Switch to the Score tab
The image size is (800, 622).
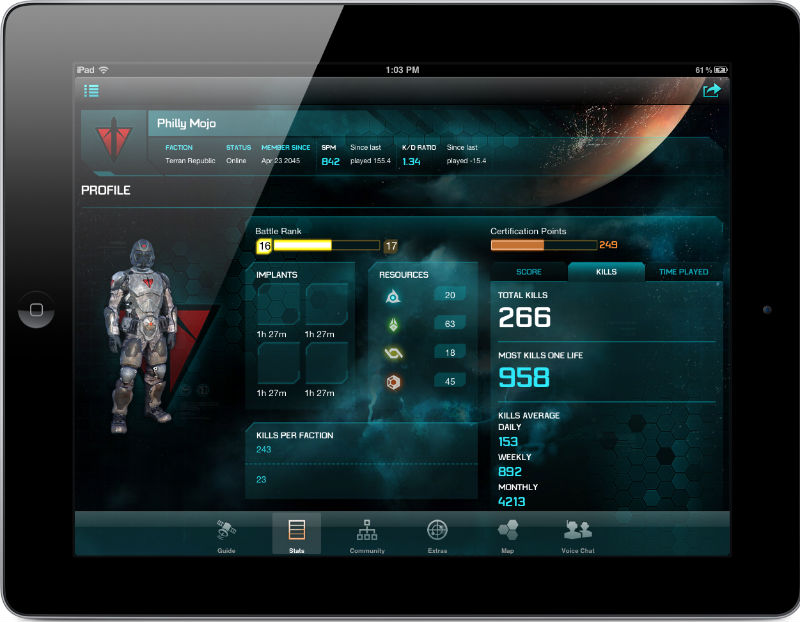(x=528, y=272)
